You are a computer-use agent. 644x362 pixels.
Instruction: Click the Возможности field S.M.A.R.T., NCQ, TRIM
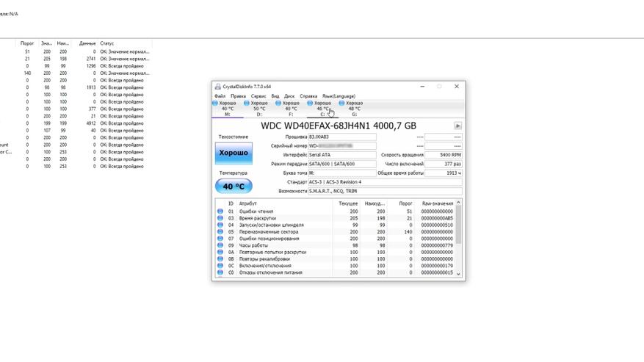[386, 191]
